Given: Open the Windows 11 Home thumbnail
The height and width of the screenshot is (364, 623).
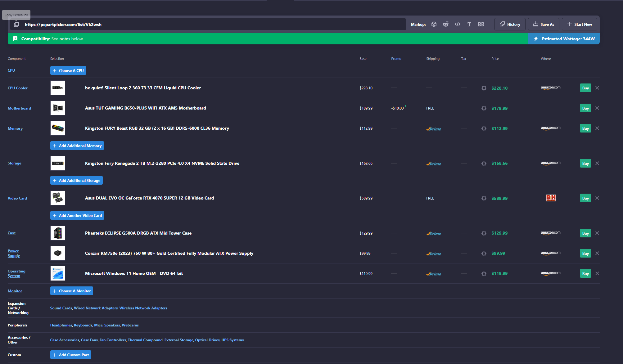Looking at the screenshot, I should click(x=58, y=273).
